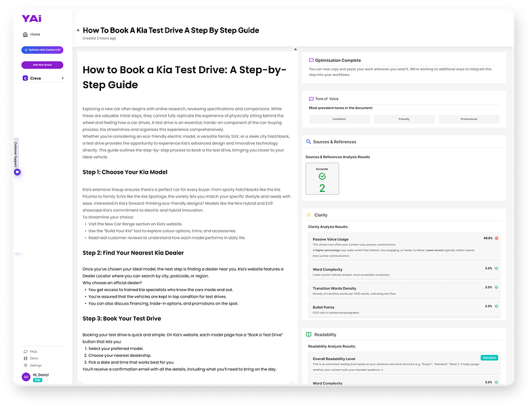Click bullet 'Visit the New Car Range section'
532x407 pixels.
(x=135, y=225)
